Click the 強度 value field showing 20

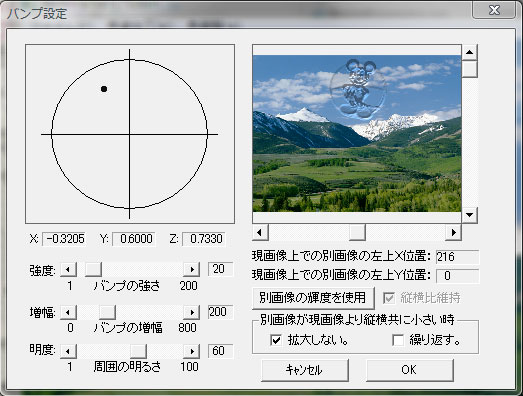[220, 269]
